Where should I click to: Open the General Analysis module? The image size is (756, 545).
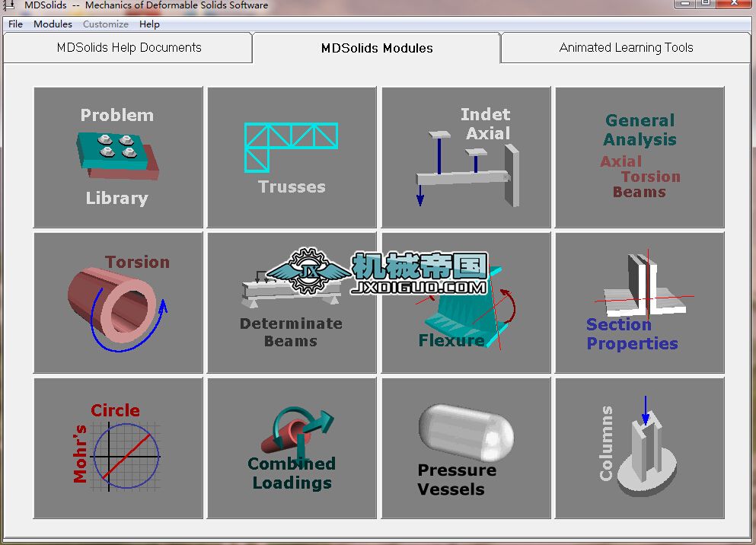point(640,157)
